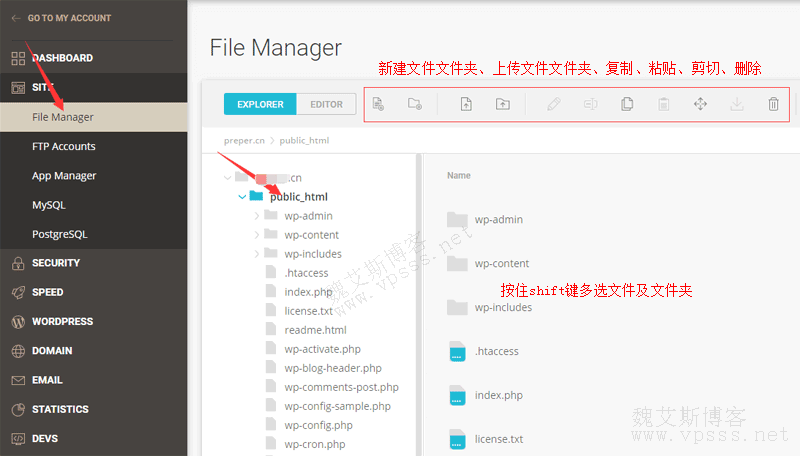The width and height of the screenshot is (800, 456).
Task: Click the New Folder toolbar icon
Action: point(415,104)
